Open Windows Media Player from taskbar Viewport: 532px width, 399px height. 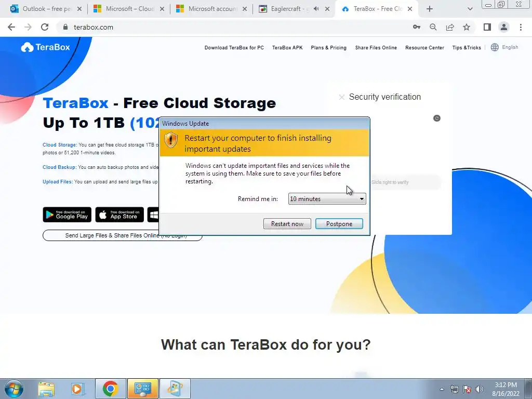coord(78,389)
